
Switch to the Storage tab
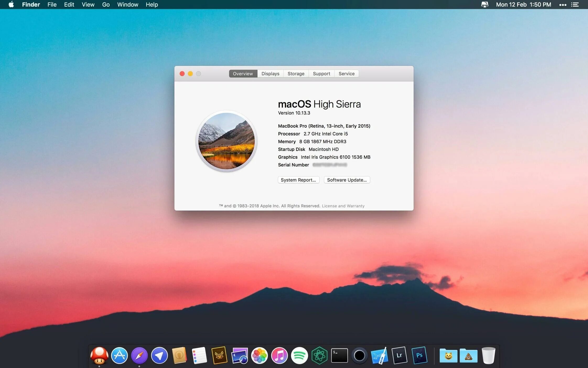[x=296, y=74]
